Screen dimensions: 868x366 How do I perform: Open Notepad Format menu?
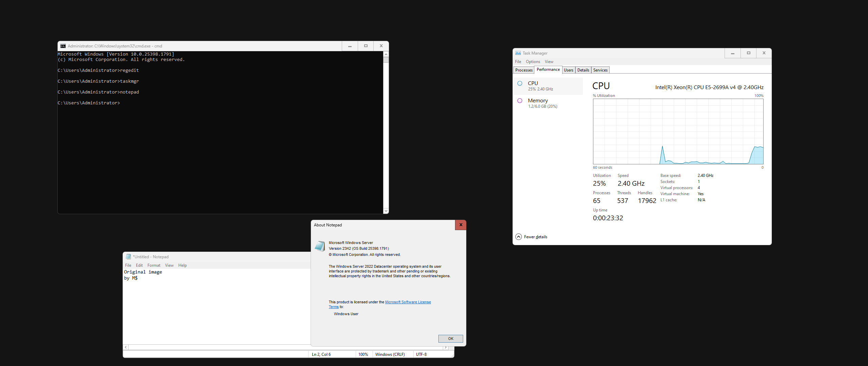[154, 265]
